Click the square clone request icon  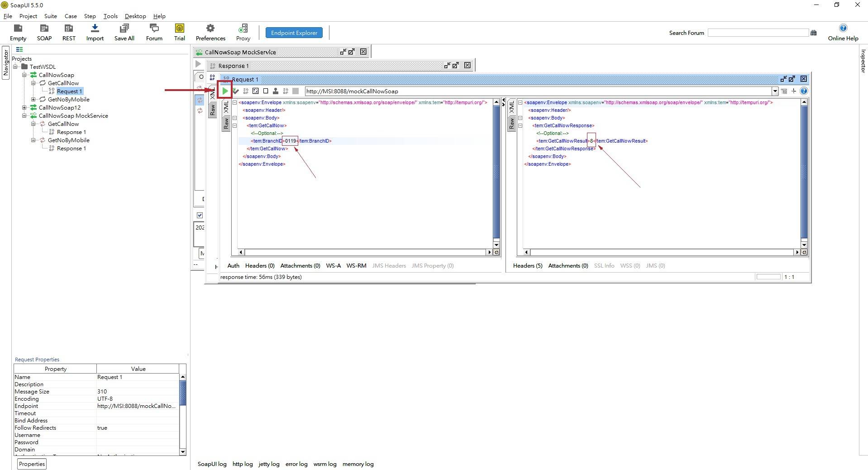(266, 91)
